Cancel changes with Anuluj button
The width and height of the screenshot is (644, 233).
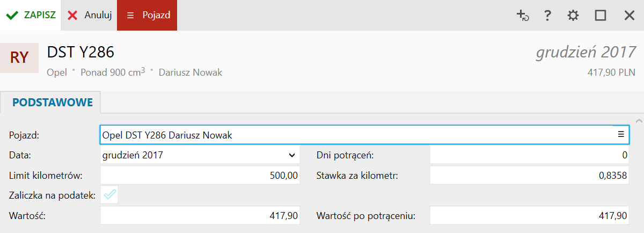(x=89, y=15)
